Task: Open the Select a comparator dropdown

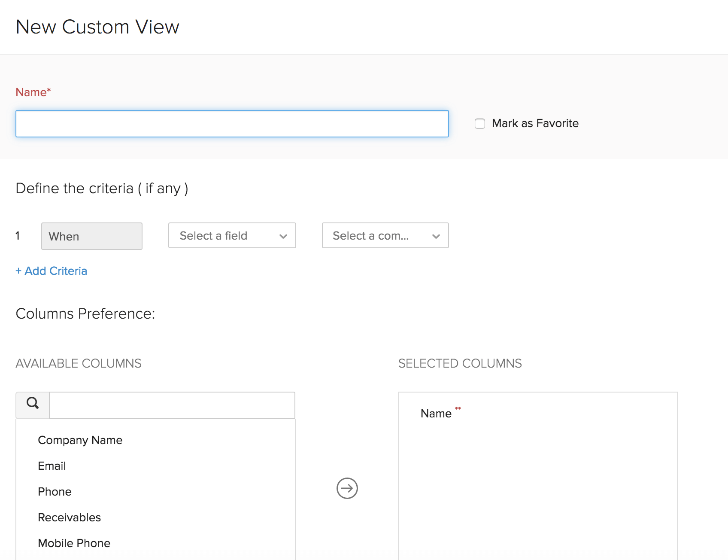Action: click(x=378, y=236)
